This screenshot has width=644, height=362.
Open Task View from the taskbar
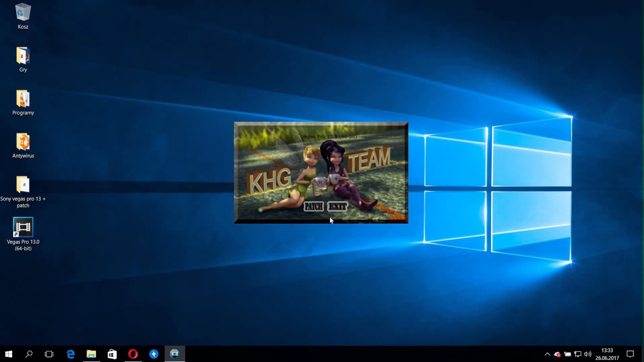(x=49, y=354)
